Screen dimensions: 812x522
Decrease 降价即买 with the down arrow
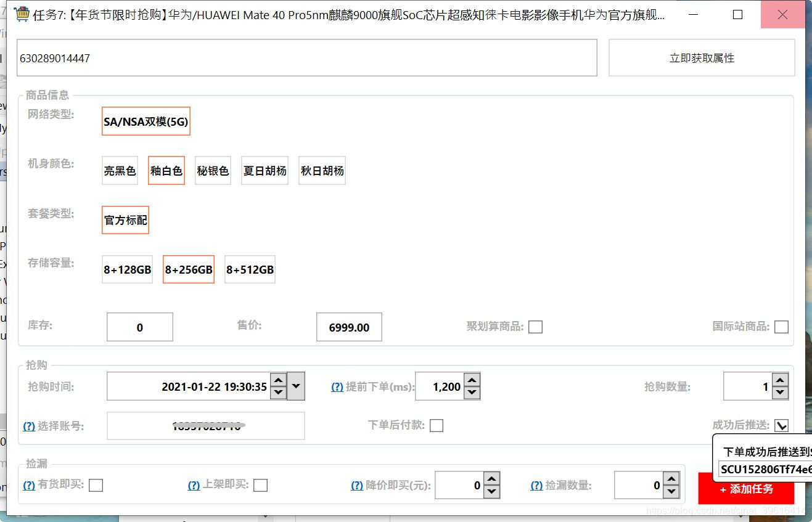click(492, 492)
